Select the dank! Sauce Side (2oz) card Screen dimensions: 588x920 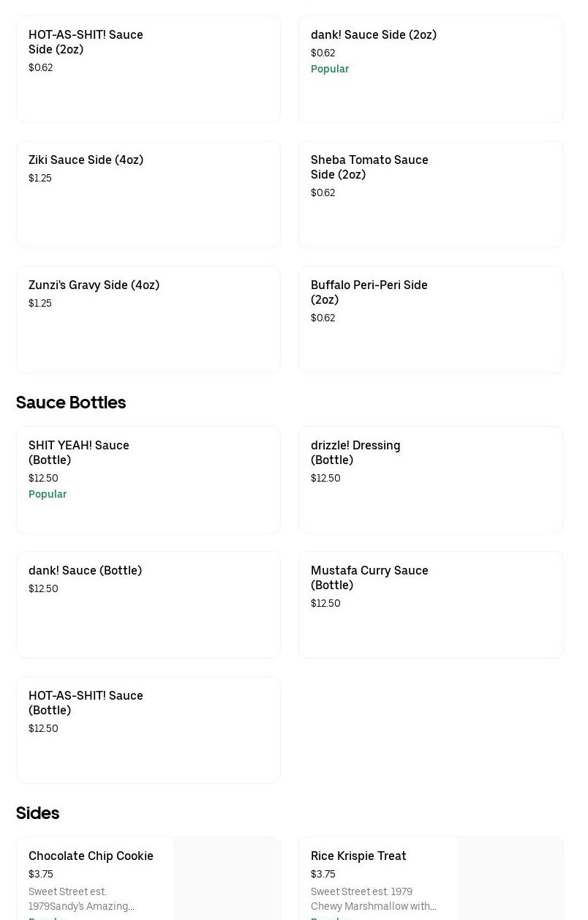(x=430, y=69)
